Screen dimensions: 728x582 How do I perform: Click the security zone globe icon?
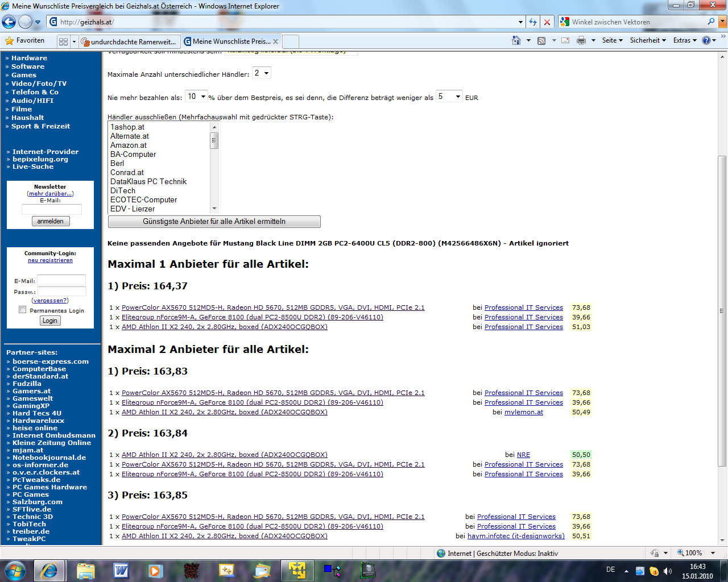point(441,553)
